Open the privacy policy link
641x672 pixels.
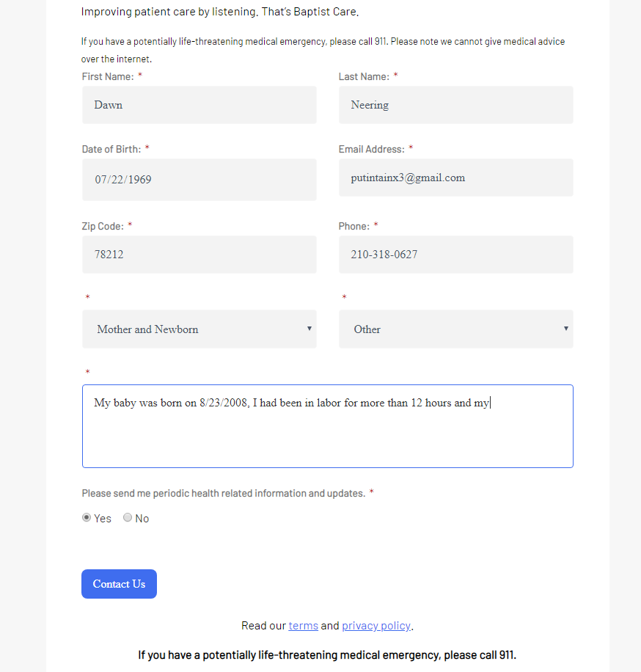[376, 626]
